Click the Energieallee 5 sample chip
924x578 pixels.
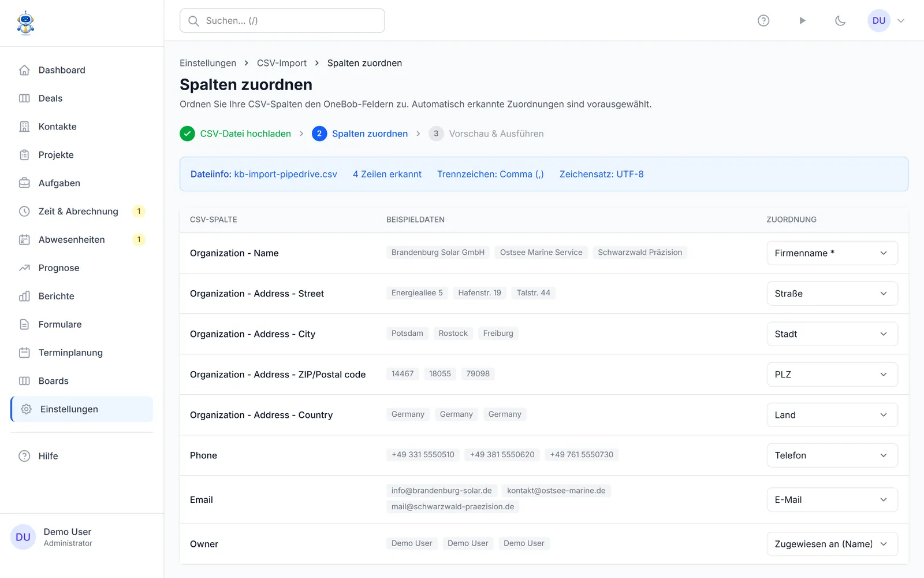coord(417,293)
